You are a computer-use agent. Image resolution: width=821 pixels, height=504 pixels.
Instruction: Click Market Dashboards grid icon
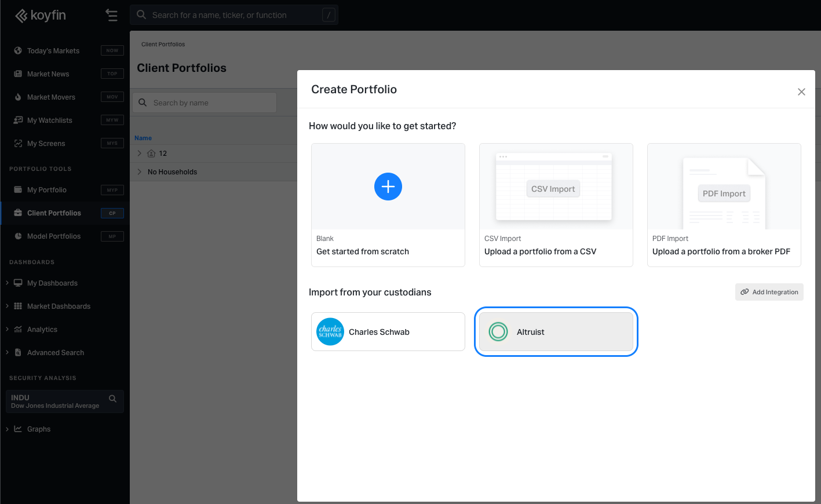tap(18, 306)
